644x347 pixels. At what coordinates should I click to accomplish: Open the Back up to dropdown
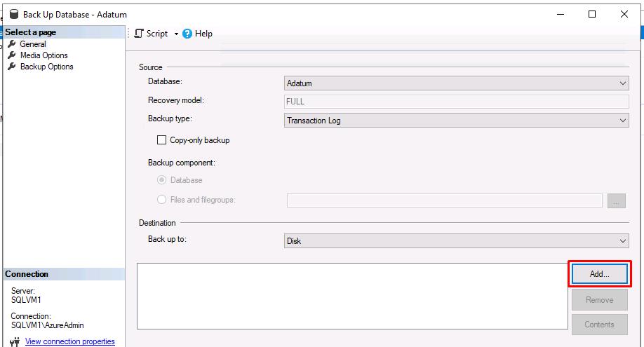tap(456, 241)
